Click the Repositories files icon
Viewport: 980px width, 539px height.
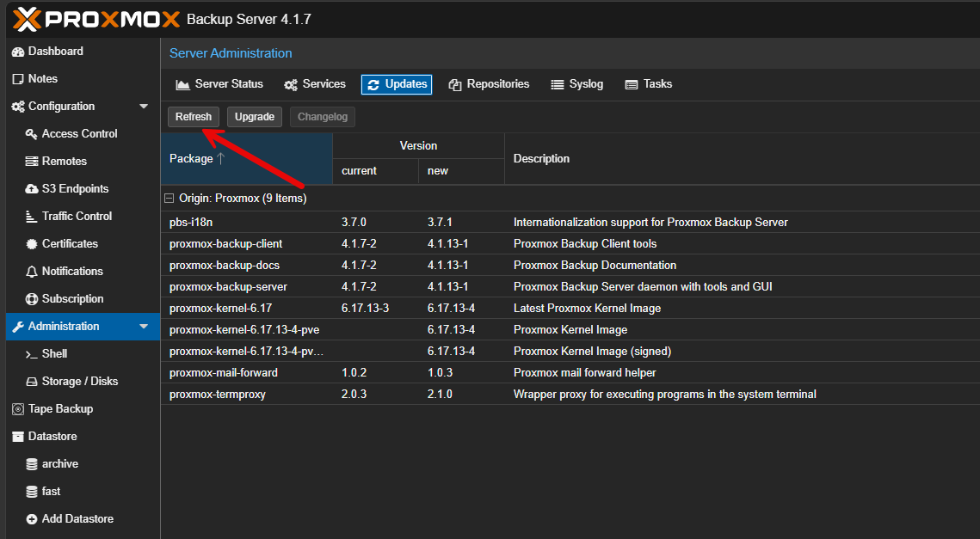(455, 85)
